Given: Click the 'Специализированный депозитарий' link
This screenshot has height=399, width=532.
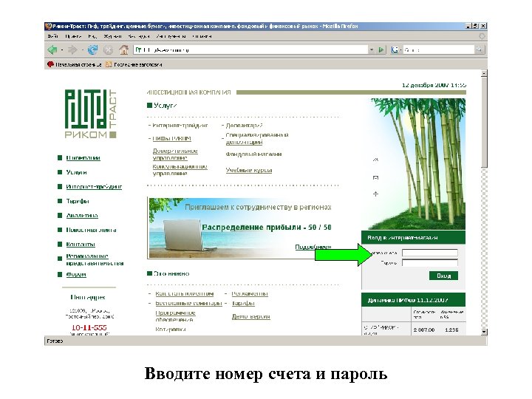Looking at the screenshot, I should coord(257,138).
